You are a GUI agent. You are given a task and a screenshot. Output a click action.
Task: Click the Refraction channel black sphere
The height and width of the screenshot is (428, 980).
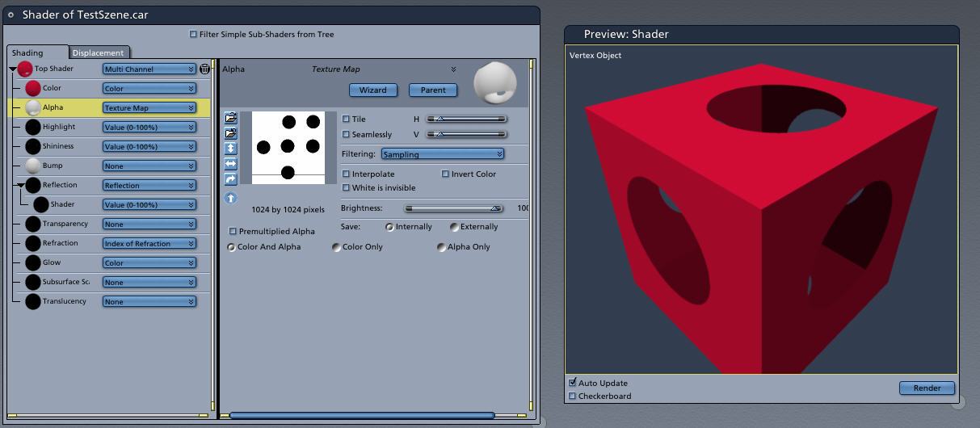pyautogui.click(x=33, y=243)
